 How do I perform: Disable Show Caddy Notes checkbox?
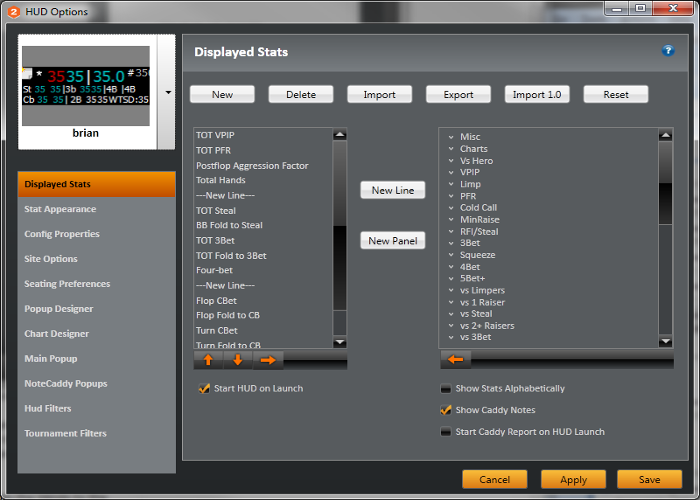coord(446,410)
